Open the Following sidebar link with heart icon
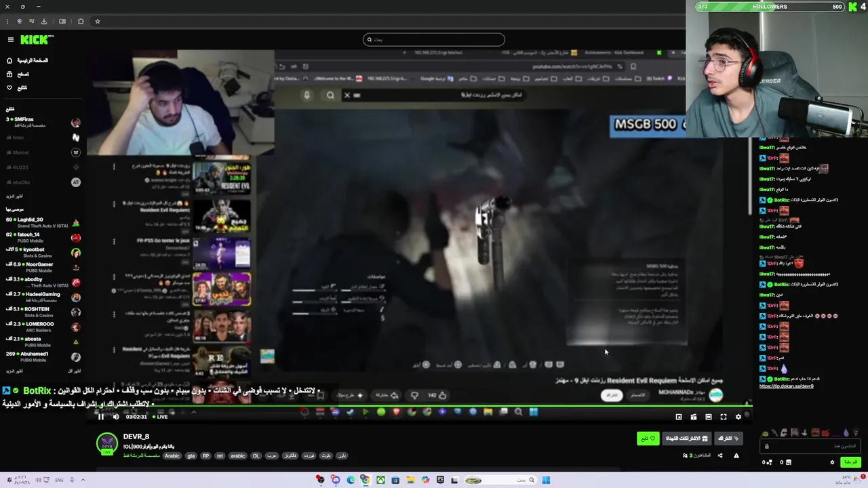 17,87
